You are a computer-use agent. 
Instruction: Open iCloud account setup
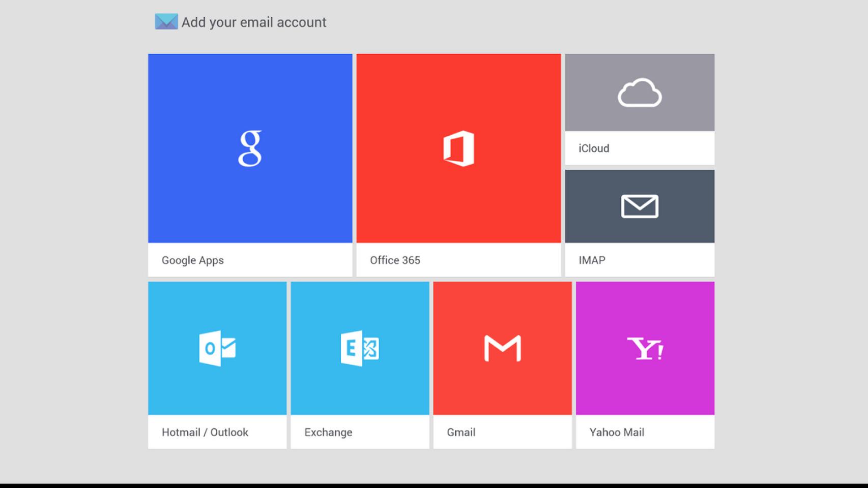pyautogui.click(x=640, y=109)
